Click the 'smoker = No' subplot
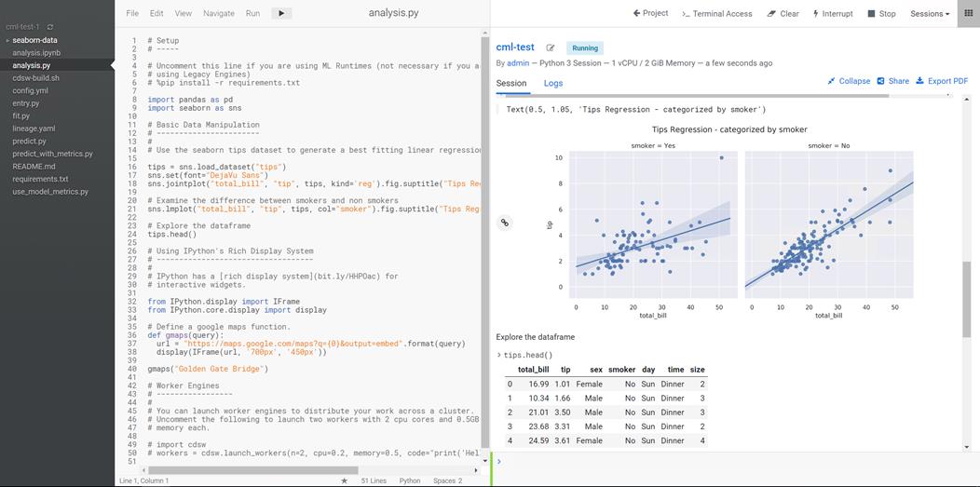The width and height of the screenshot is (980, 487). click(829, 224)
